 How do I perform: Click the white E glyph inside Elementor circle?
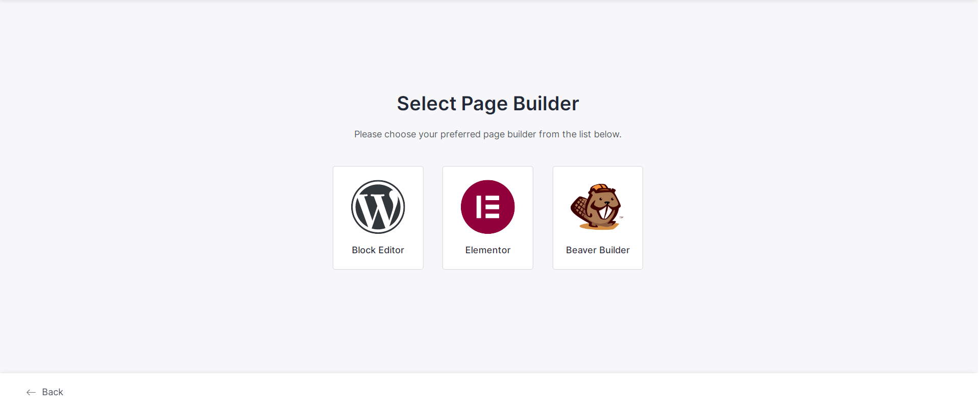click(487, 207)
